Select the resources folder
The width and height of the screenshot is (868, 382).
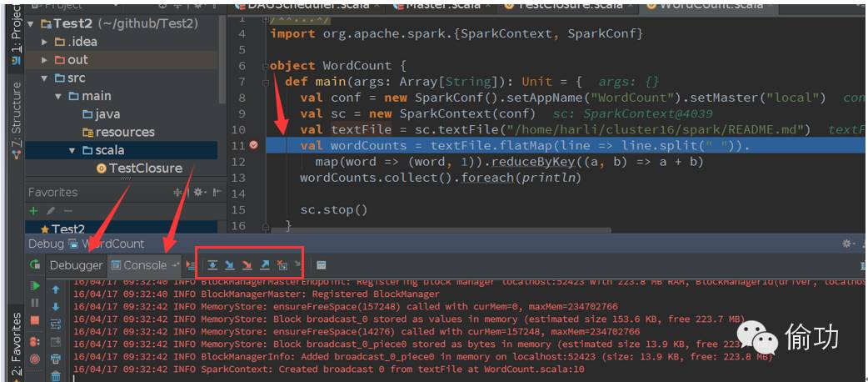(x=118, y=132)
